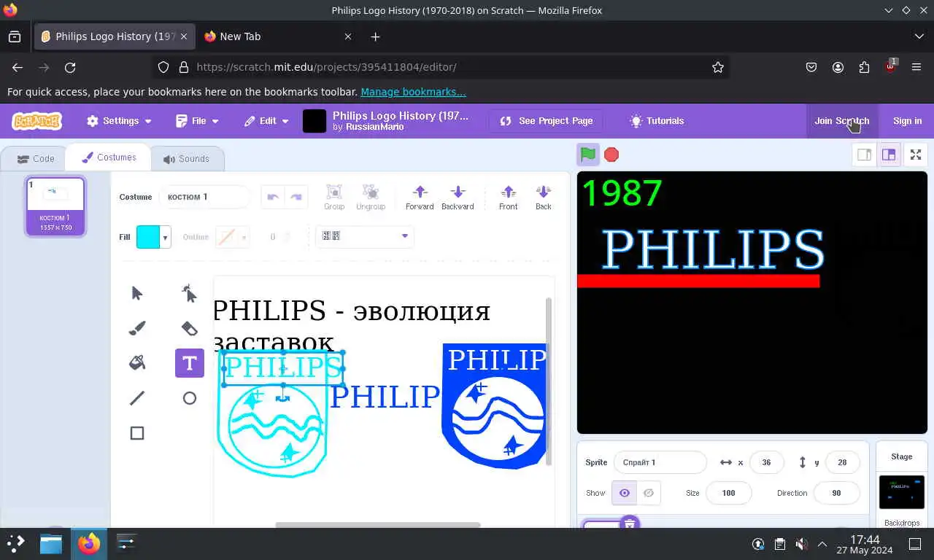
Task: Select the Line tool
Action: click(137, 398)
